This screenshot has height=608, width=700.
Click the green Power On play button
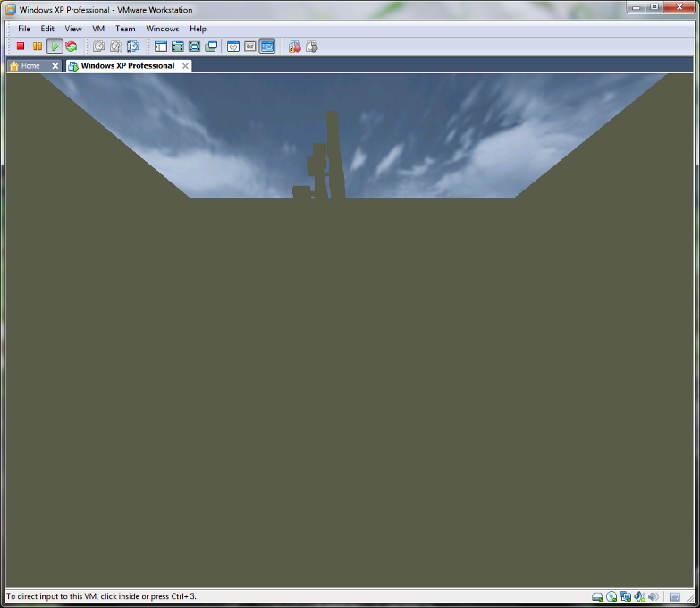pos(55,46)
